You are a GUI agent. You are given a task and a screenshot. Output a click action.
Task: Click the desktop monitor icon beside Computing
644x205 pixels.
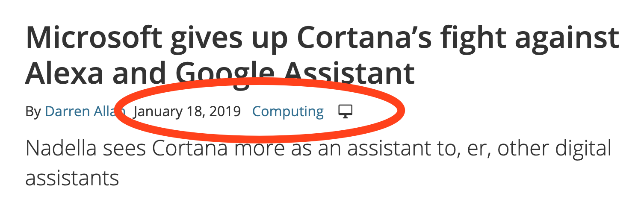click(x=345, y=111)
